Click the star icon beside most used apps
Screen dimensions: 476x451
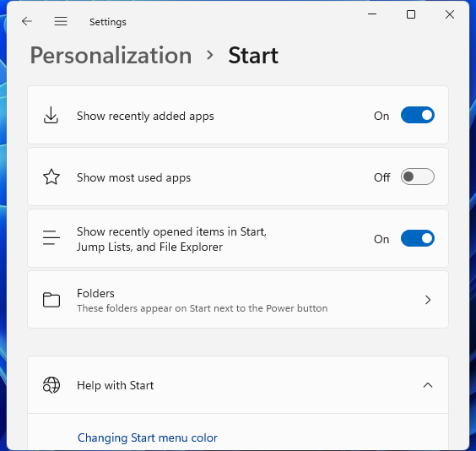pyautogui.click(x=51, y=177)
